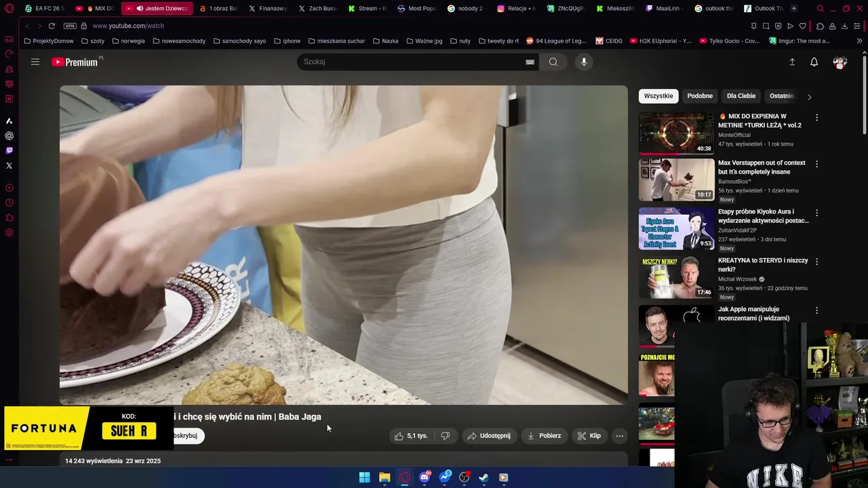Open YouTube notifications bell
Viewport: 868px width, 488px height.
pyautogui.click(x=814, y=62)
